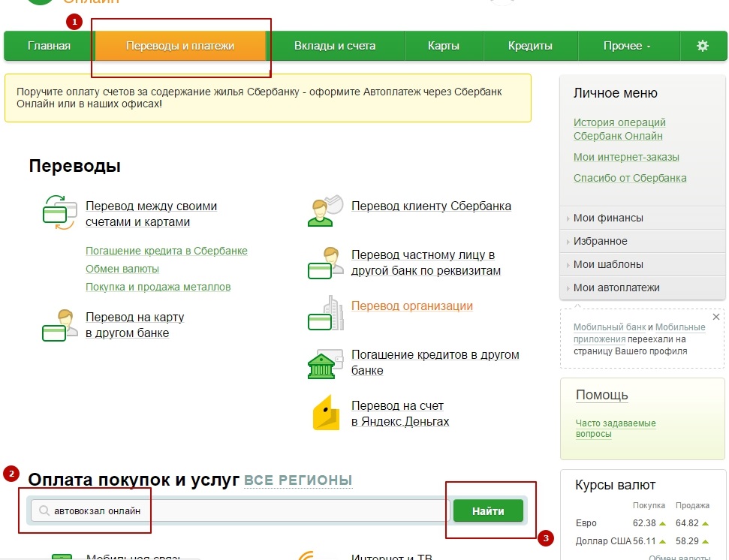Expand Мои шаблоны section
This screenshot has width=729, height=560.
643,264
